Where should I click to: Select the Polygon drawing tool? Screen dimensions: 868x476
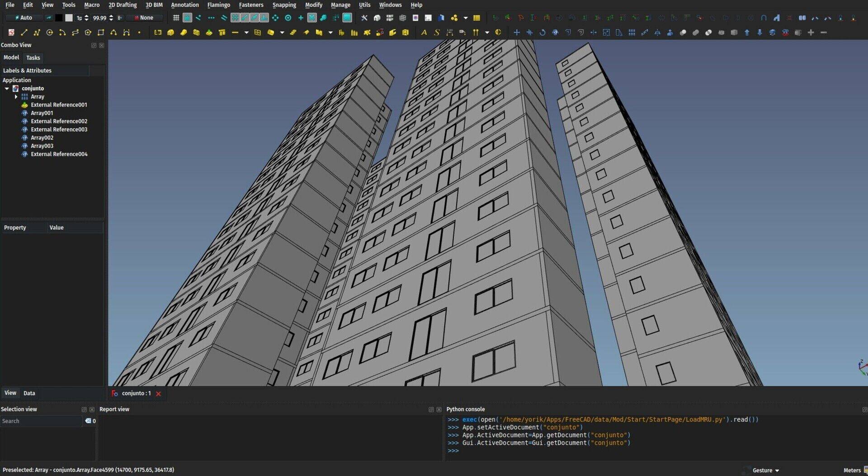pyautogui.click(x=88, y=33)
